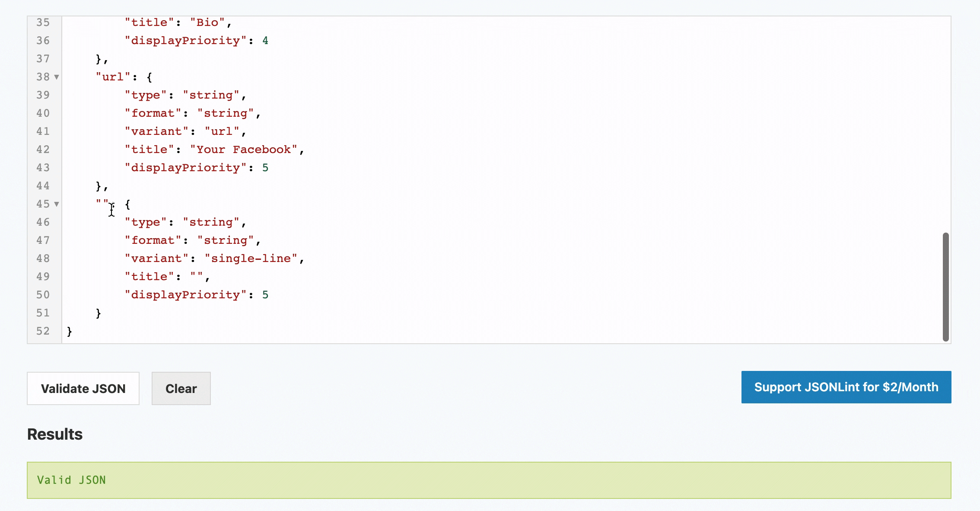The image size is (980, 511).
Task: Click the "url" variant value on line 41
Action: 222,131
